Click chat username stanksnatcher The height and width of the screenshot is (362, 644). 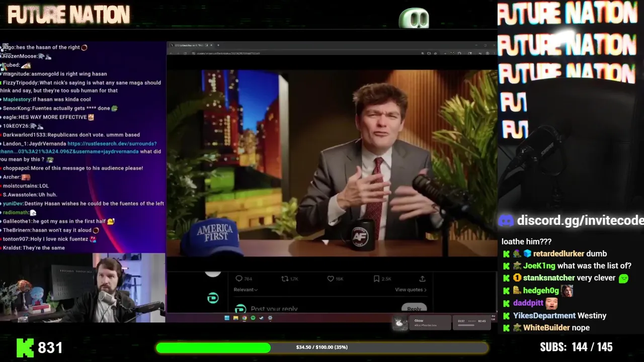pos(548,278)
